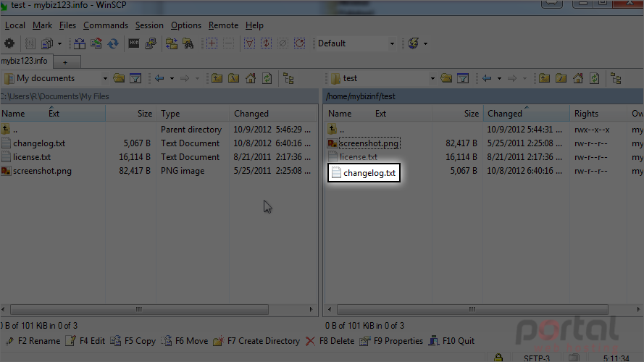Click the blue arrows refresh icon in main toolbar

[x=113, y=43]
